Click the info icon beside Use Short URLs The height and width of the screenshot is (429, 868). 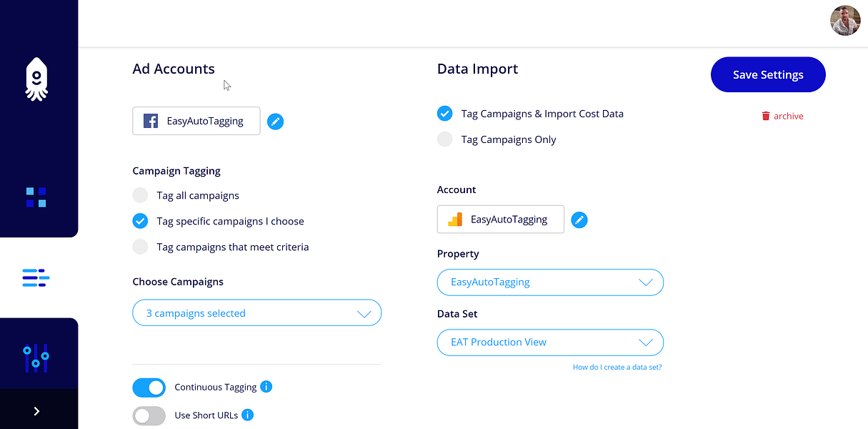[x=247, y=415]
